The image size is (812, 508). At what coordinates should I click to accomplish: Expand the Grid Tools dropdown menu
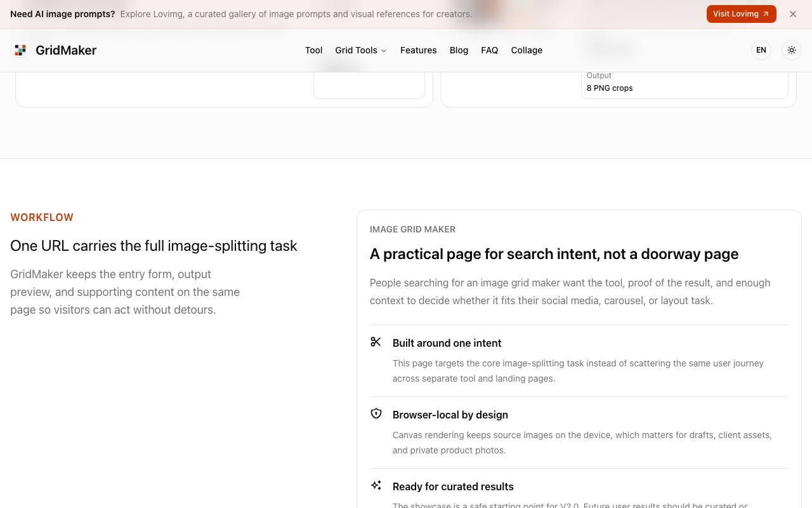point(361,50)
